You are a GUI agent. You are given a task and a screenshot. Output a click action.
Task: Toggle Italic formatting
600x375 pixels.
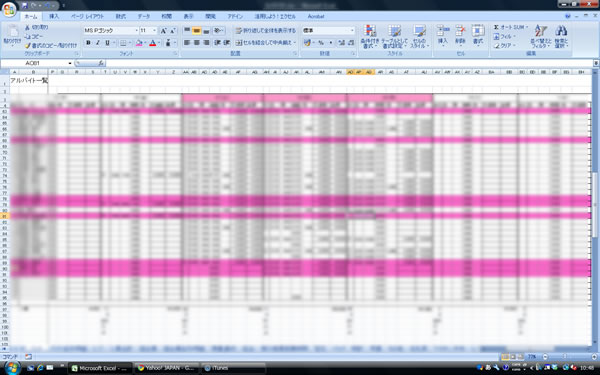pos(98,43)
